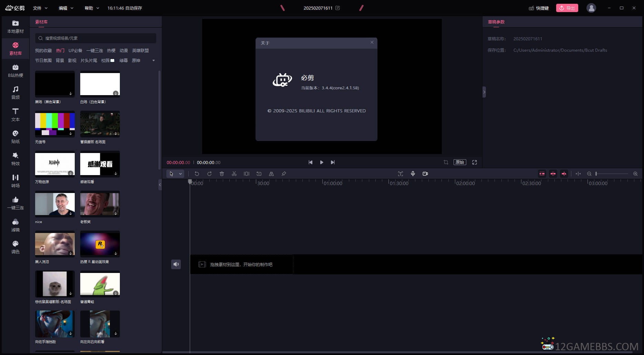This screenshot has height=355, width=644.
Task: Collapse the draft parameters panel arrow
Action: (x=484, y=92)
